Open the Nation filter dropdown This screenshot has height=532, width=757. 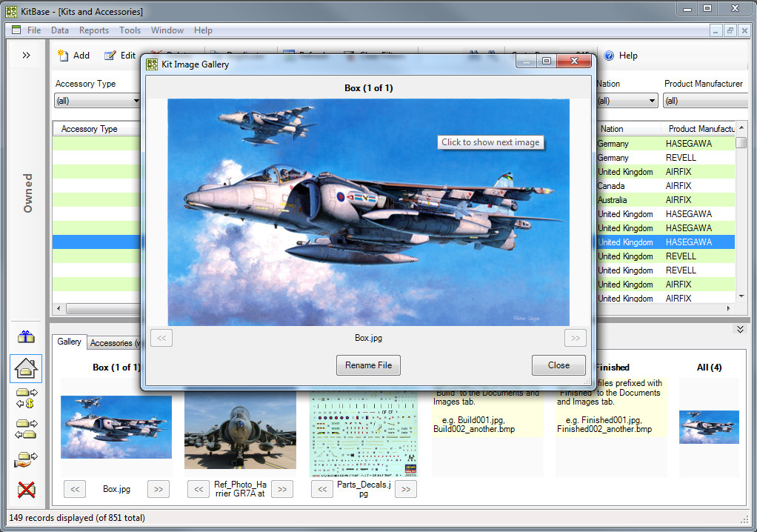(652, 101)
